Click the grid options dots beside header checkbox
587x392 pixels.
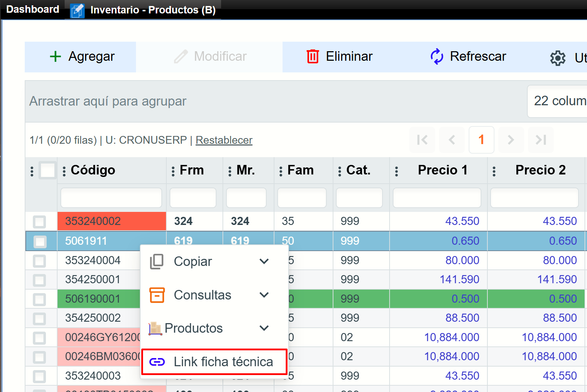click(32, 171)
